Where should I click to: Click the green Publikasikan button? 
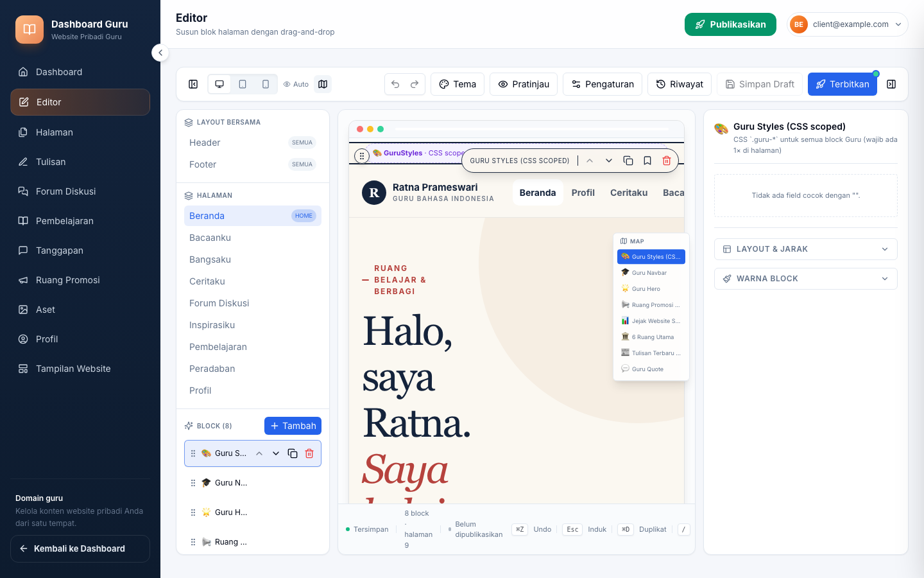(x=730, y=24)
